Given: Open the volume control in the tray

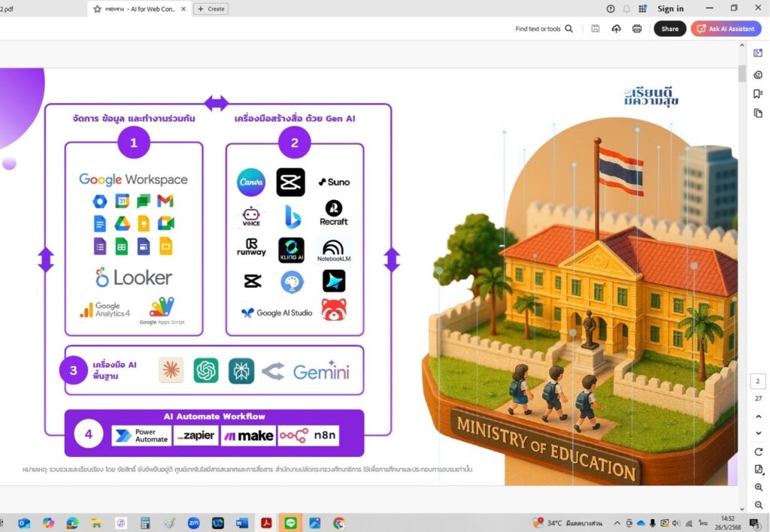Looking at the screenshot, I should pyautogui.click(x=677, y=523).
